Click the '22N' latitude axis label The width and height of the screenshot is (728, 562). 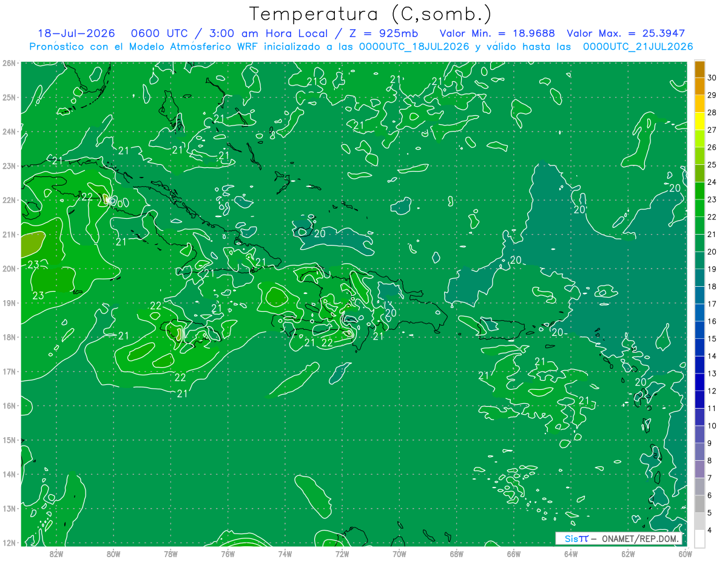coord(8,200)
